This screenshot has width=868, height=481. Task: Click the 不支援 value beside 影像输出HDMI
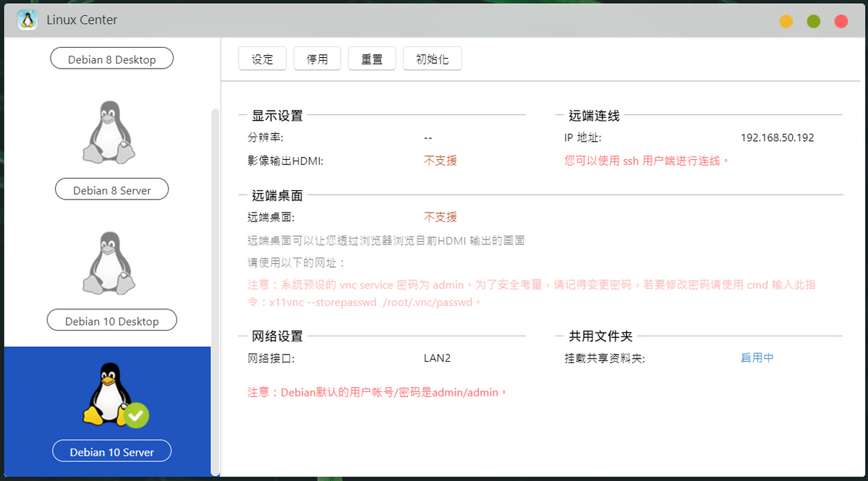click(x=441, y=161)
